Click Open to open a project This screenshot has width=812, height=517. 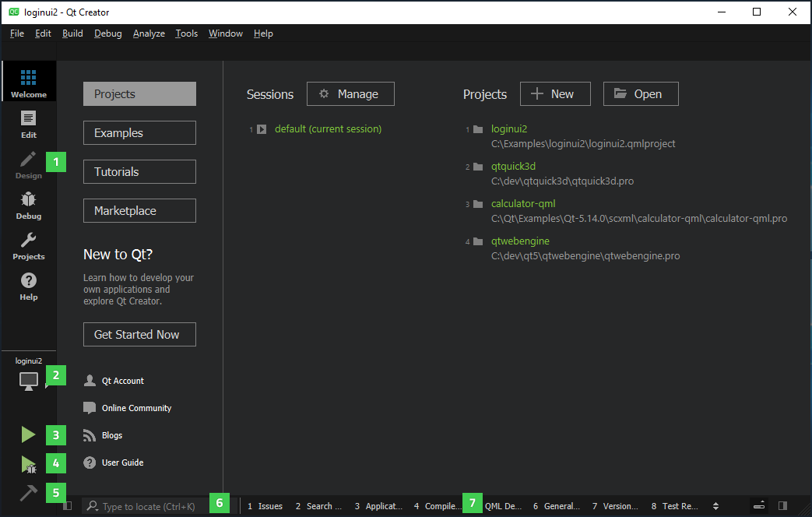[641, 93]
